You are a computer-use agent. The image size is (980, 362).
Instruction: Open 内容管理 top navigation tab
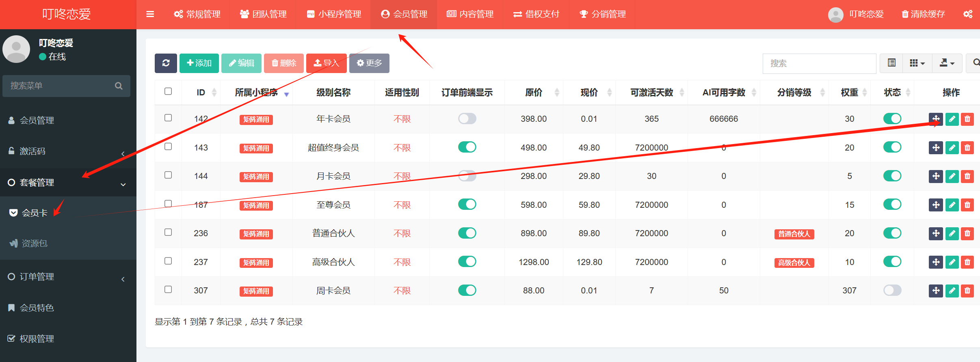(x=470, y=14)
